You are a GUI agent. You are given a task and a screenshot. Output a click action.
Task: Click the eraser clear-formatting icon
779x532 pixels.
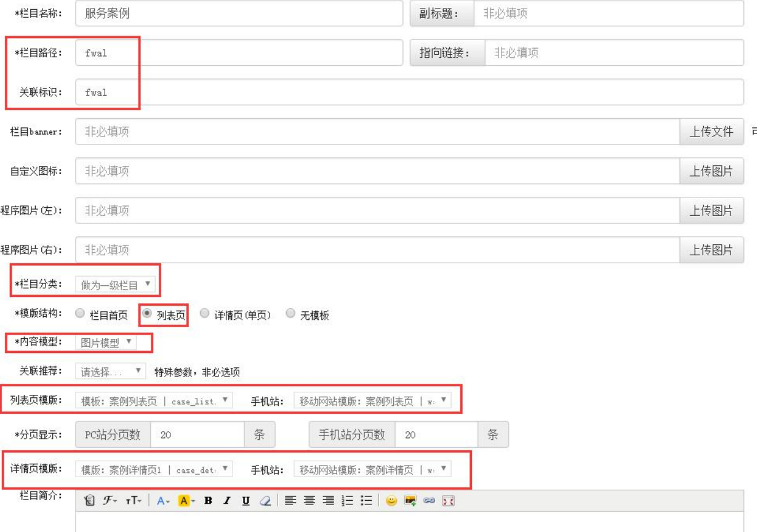265,501
